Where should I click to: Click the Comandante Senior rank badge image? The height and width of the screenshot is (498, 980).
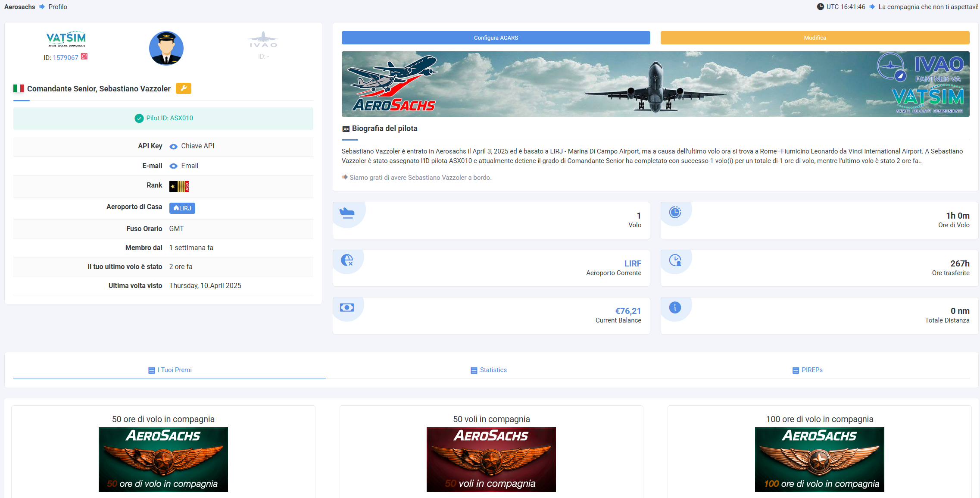pyautogui.click(x=179, y=186)
